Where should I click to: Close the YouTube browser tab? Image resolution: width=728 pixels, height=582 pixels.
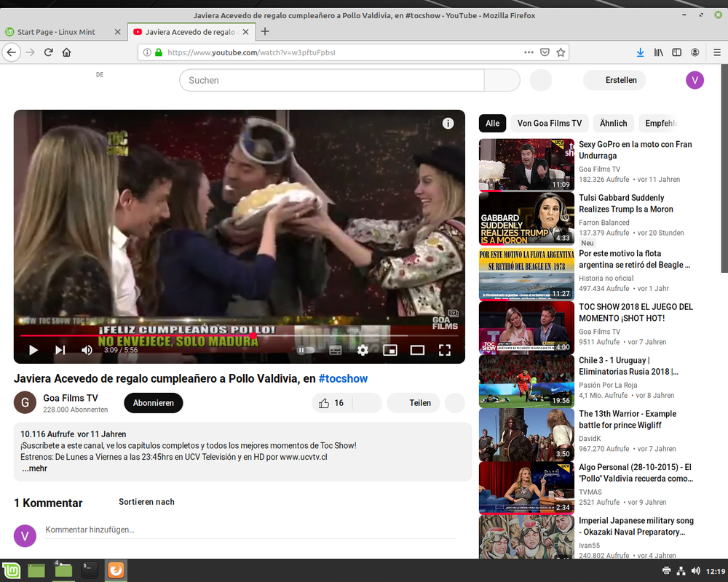(x=245, y=32)
